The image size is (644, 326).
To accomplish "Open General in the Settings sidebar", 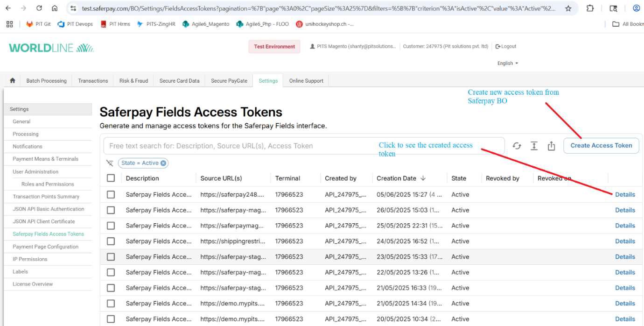I will click(x=21, y=121).
